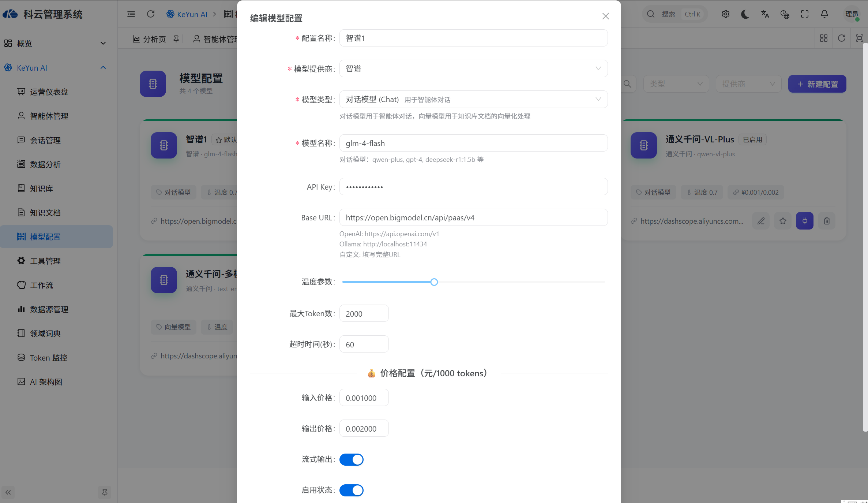Image resolution: width=868 pixels, height=503 pixels.
Task: Open notifications via the bell icon
Action: coord(824,14)
